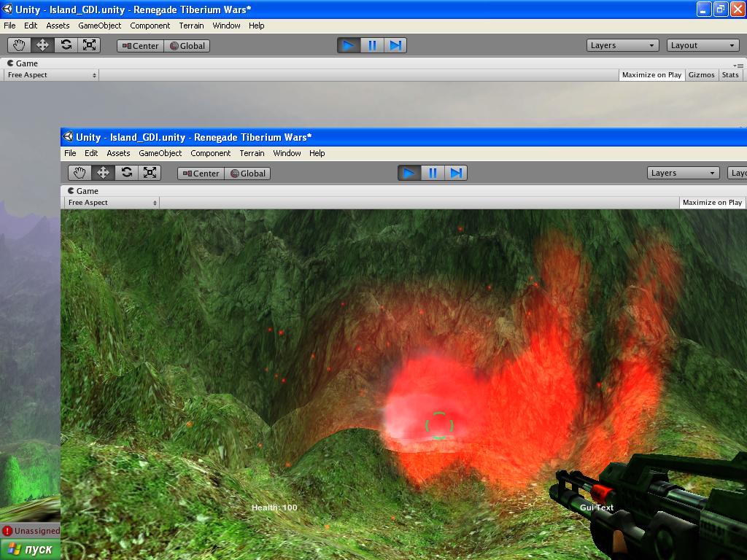
Task: Open the GameObject menu in the inner Unity window
Action: [160, 153]
